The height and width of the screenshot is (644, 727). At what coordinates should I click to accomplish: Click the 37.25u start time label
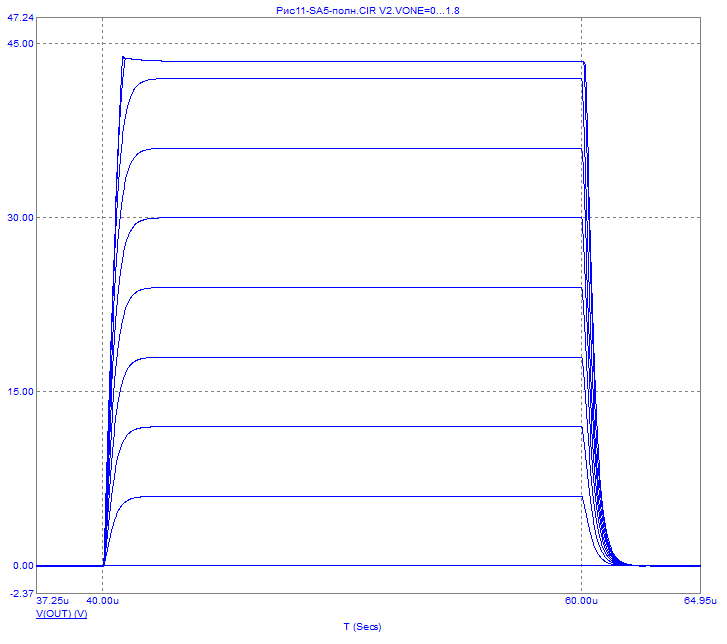[52, 600]
